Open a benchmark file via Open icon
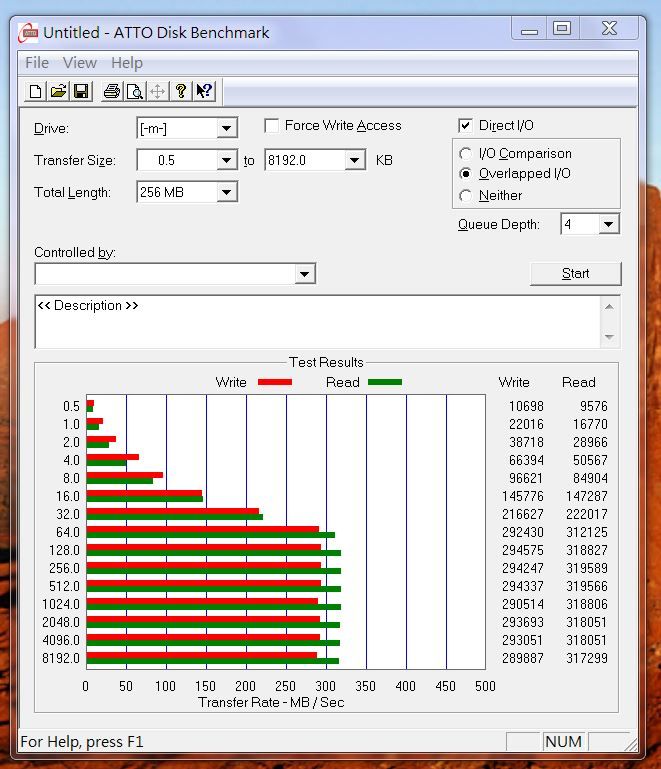This screenshot has width=661, height=769. 58,91
